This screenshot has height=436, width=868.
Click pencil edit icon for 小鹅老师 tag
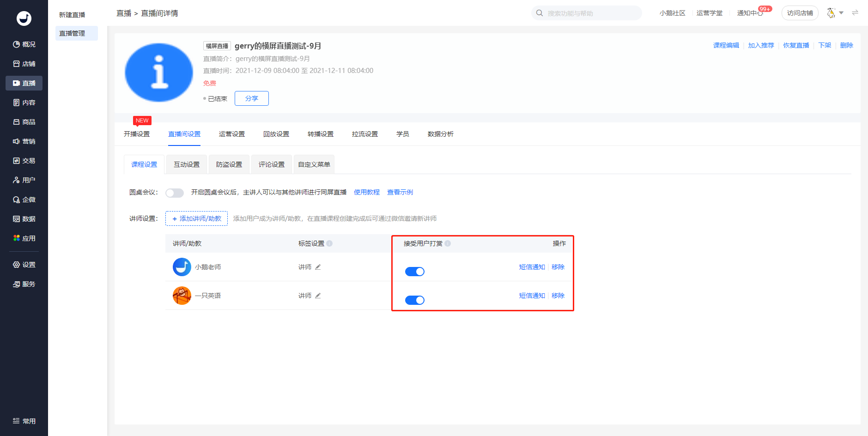(318, 267)
